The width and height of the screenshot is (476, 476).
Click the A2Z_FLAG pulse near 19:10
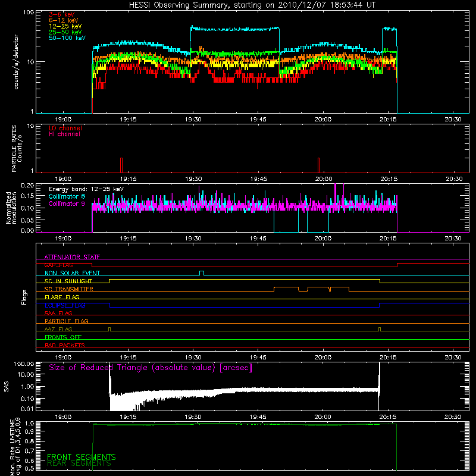[109, 330]
